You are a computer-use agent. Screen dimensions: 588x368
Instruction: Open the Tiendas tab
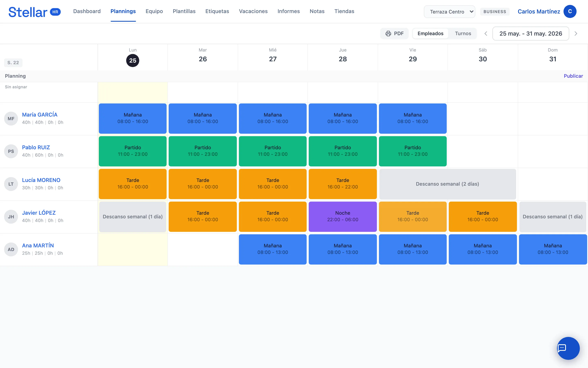pos(344,11)
